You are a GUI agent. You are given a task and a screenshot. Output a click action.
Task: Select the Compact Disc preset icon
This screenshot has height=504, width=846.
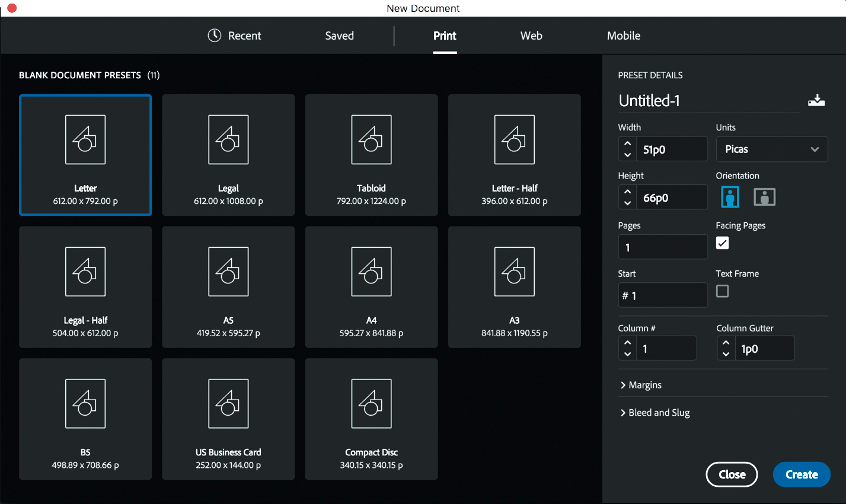pyautogui.click(x=371, y=404)
